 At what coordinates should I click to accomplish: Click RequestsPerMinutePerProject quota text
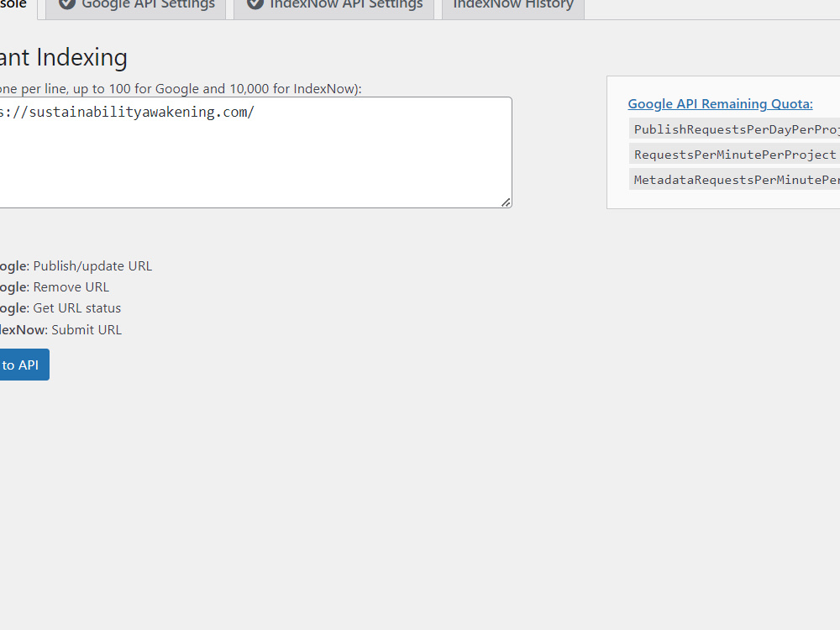[x=734, y=155]
